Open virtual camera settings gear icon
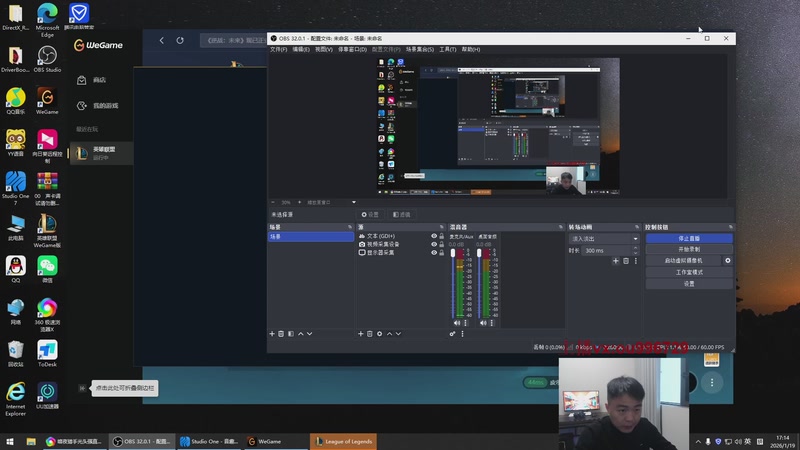 (728, 261)
